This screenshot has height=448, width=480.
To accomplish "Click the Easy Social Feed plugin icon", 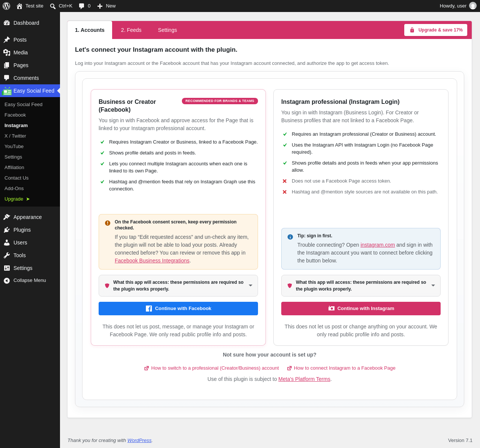I will 7,91.
